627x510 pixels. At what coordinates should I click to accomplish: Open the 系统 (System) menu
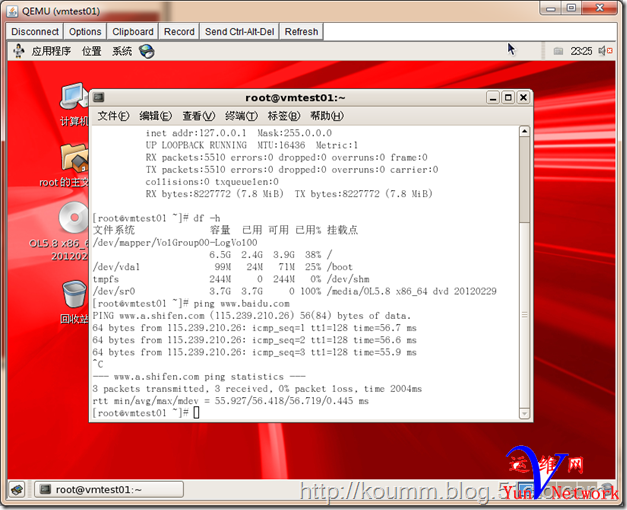coord(122,51)
